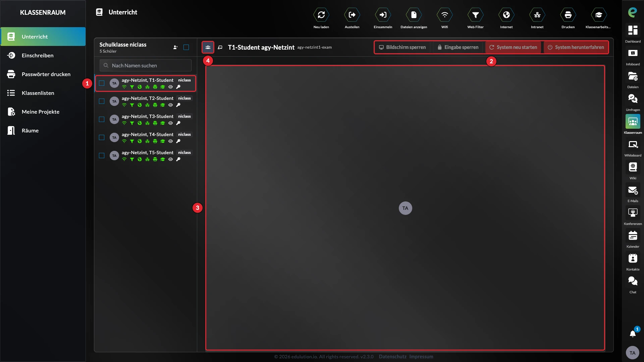Select the T4-Student checkbox
Screen dimensions: 644x362
click(102, 137)
